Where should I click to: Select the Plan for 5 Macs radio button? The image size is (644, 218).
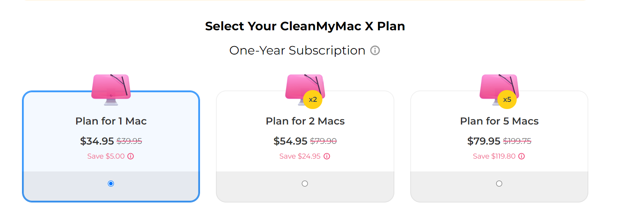tap(499, 184)
